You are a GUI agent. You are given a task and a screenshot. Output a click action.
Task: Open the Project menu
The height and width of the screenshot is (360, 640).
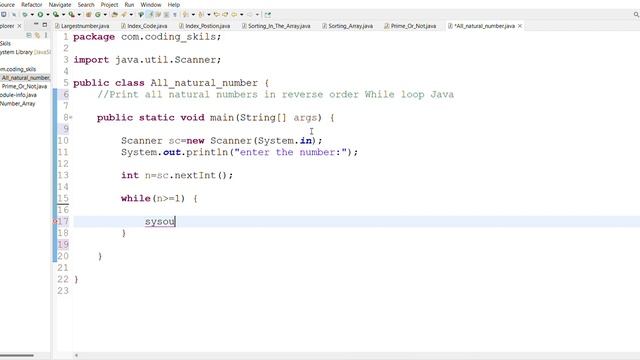coord(109,4)
